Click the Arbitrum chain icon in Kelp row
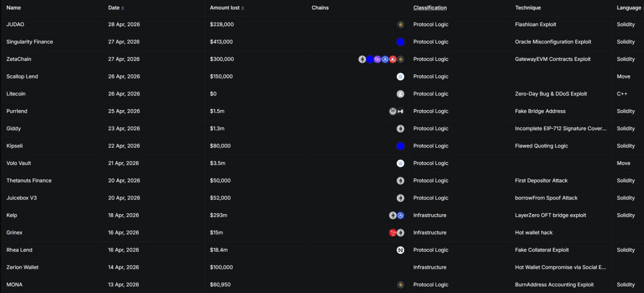The height and width of the screenshot is (293, 644). tap(400, 215)
